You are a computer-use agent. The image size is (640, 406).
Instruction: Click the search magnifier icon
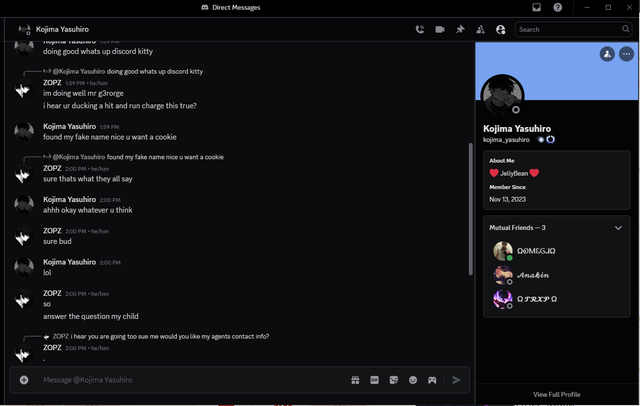(625, 29)
